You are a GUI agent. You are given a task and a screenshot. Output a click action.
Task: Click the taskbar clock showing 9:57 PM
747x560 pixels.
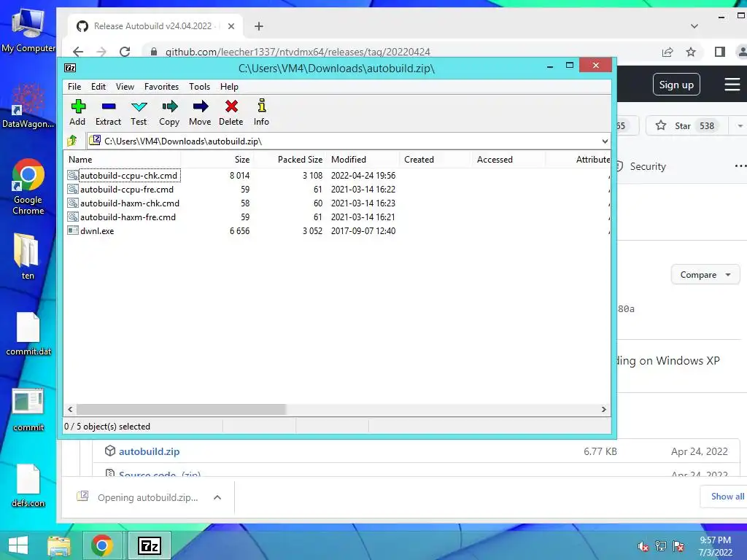tap(715, 546)
